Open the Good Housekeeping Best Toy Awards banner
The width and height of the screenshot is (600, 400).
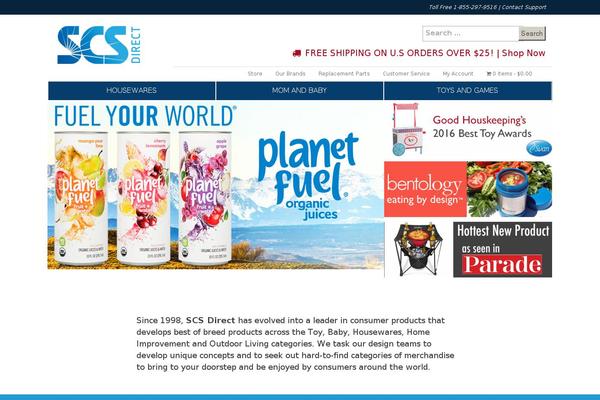coord(468,130)
